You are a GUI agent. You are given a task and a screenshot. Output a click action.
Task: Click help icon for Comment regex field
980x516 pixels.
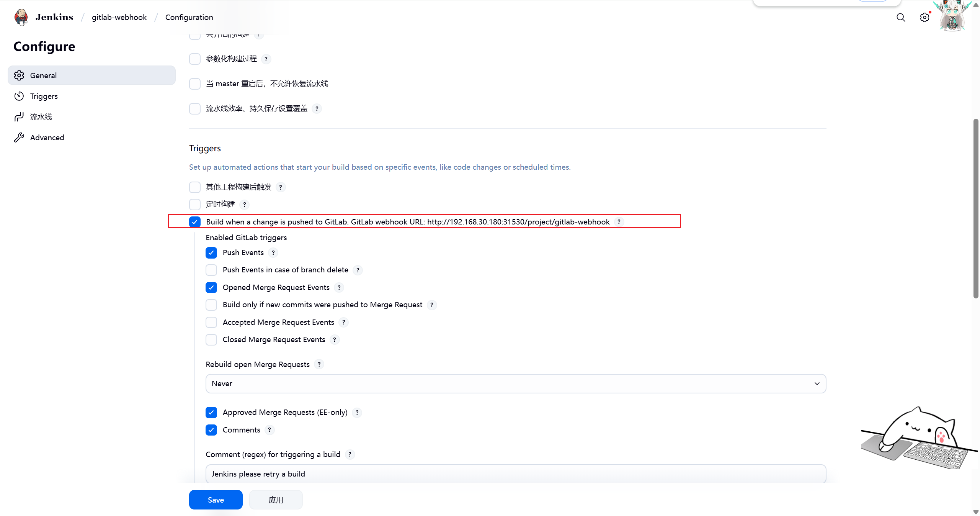pyautogui.click(x=350, y=454)
